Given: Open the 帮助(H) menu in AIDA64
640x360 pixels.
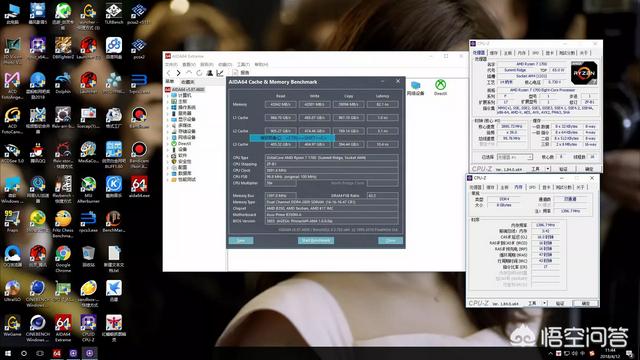Looking at the screenshot, I should [261, 64].
